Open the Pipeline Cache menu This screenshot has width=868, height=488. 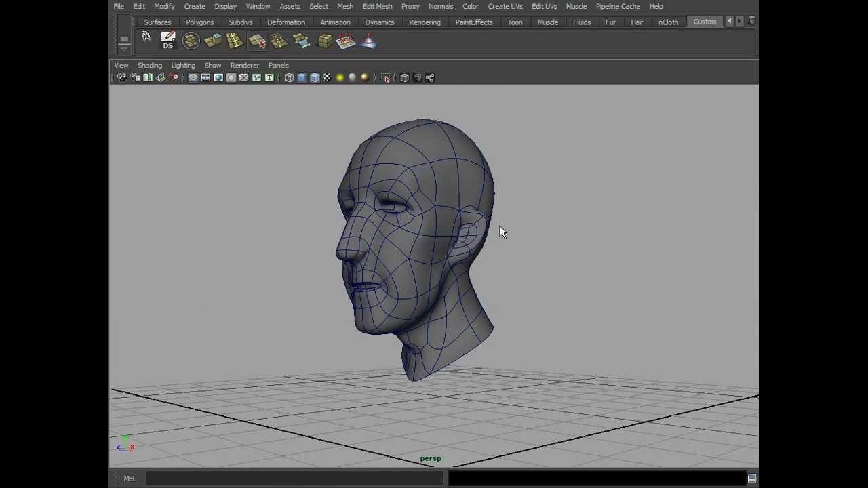[x=618, y=7]
